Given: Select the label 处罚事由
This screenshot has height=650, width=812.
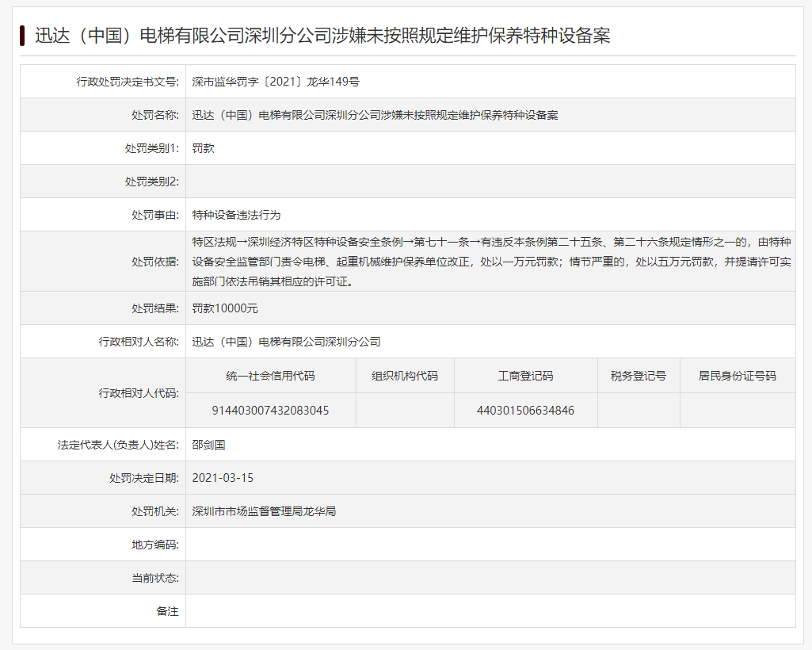Looking at the screenshot, I should 154,215.
